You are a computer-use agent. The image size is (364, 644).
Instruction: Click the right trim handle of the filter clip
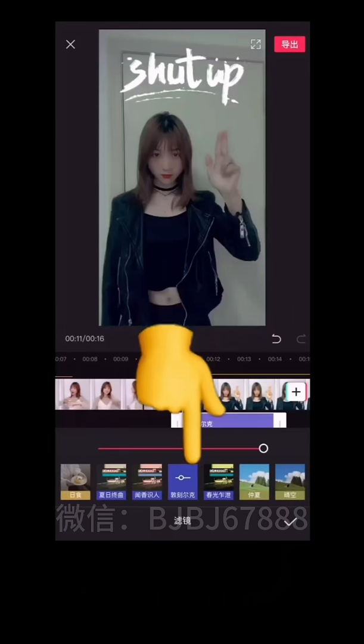[280, 420]
